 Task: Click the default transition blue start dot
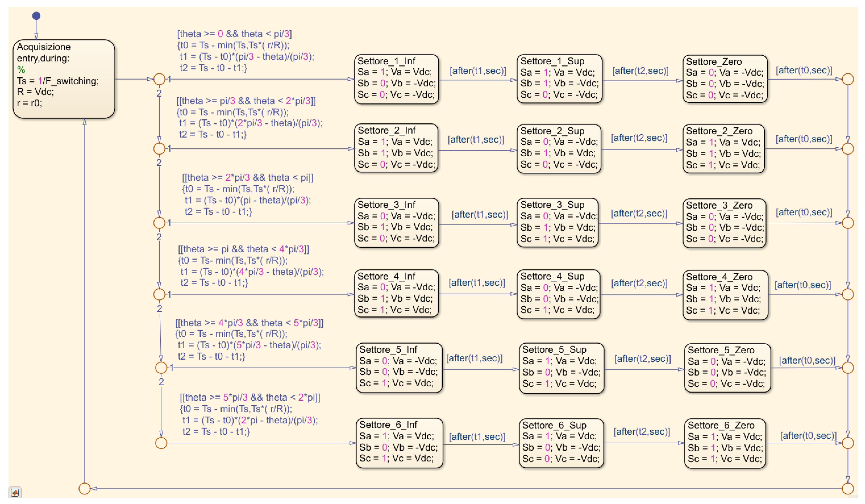(x=36, y=16)
